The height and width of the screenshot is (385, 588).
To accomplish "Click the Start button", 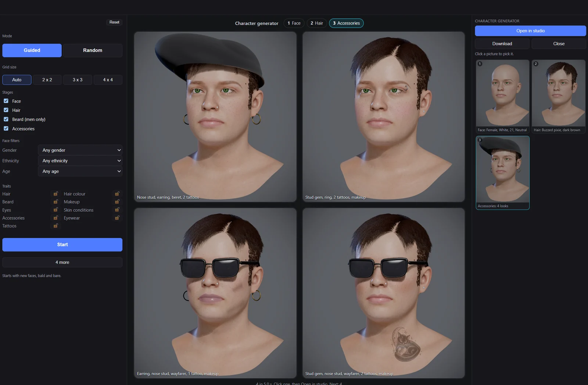I will pos(62,245).
